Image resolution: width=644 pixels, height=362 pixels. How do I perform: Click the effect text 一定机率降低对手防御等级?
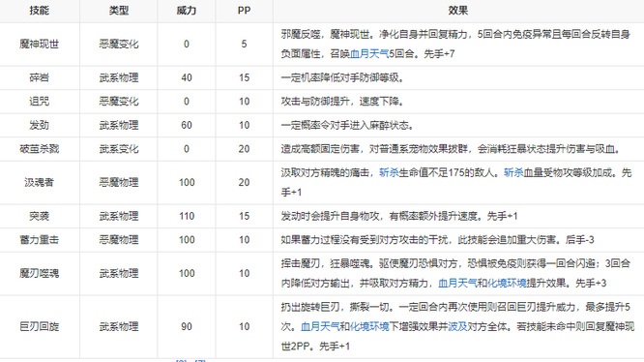(x=342, y=77)
